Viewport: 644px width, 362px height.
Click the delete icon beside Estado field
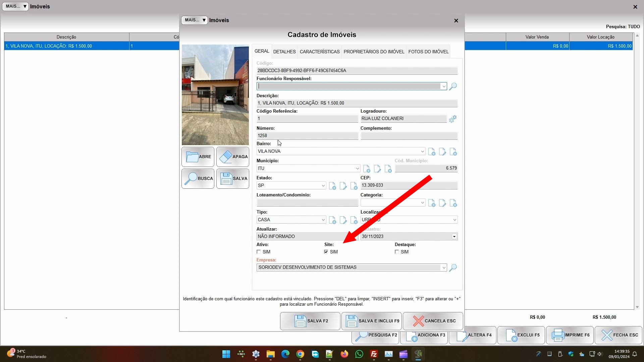pyautogui.click(x=354, y=186)
